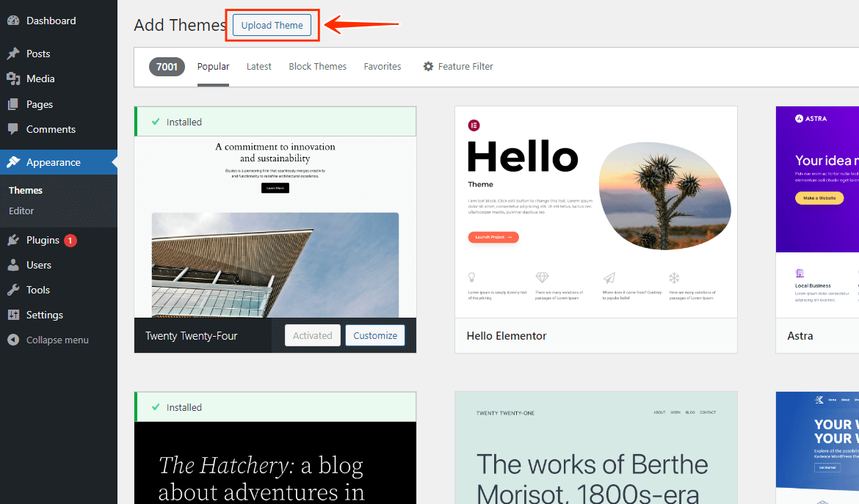Image resolution: width=859 pixels, height=504 pixels.
Task: Click the disabled Activated button
Action: [x=312, y=335]
